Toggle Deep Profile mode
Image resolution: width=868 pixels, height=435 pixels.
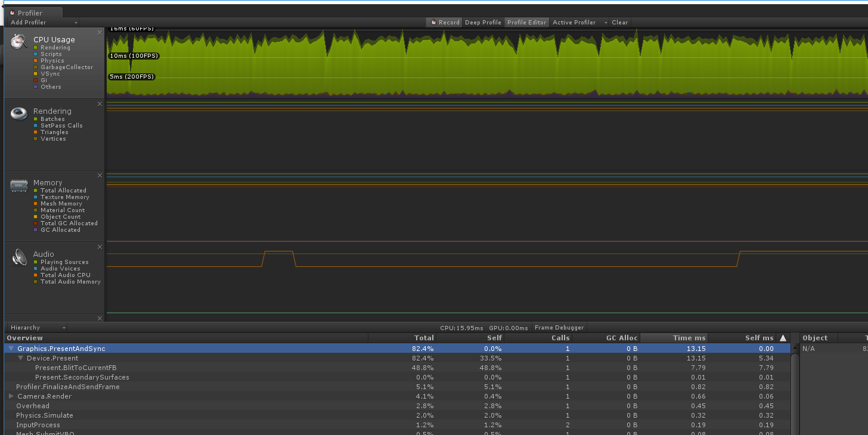483,22
